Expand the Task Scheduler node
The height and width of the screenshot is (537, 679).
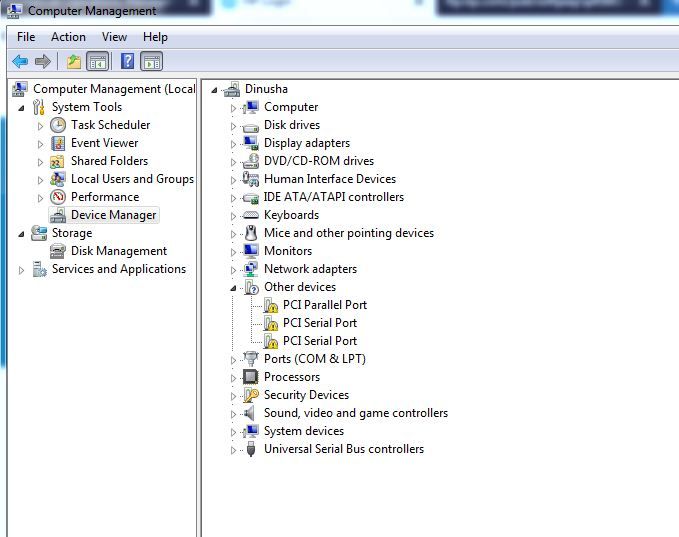pyautogui.click(x=40, y=126)
